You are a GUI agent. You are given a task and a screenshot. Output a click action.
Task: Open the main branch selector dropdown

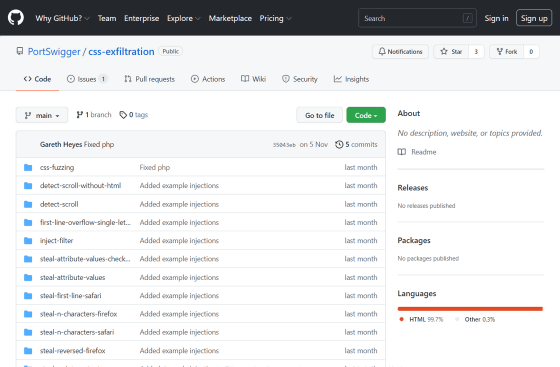pyautogui.click(x=42, y=115)
